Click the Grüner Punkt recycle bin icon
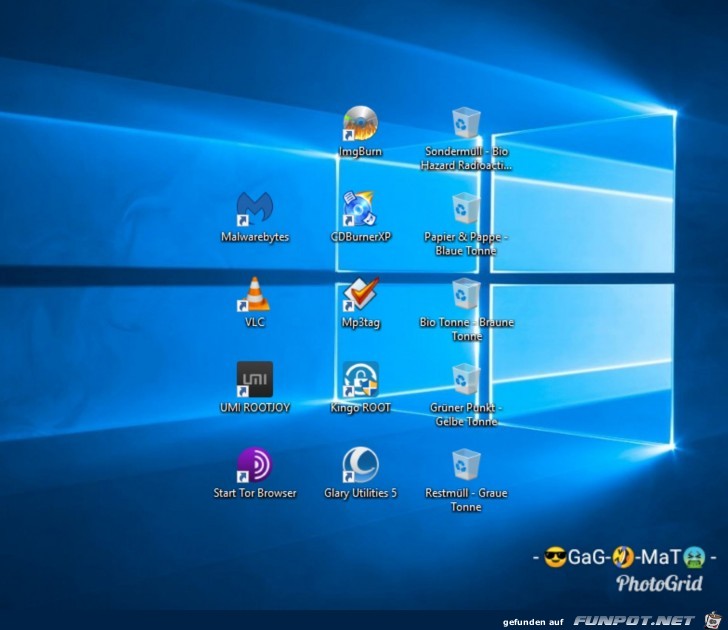Screen dimensions: 728x630 [x=466, y=379]
